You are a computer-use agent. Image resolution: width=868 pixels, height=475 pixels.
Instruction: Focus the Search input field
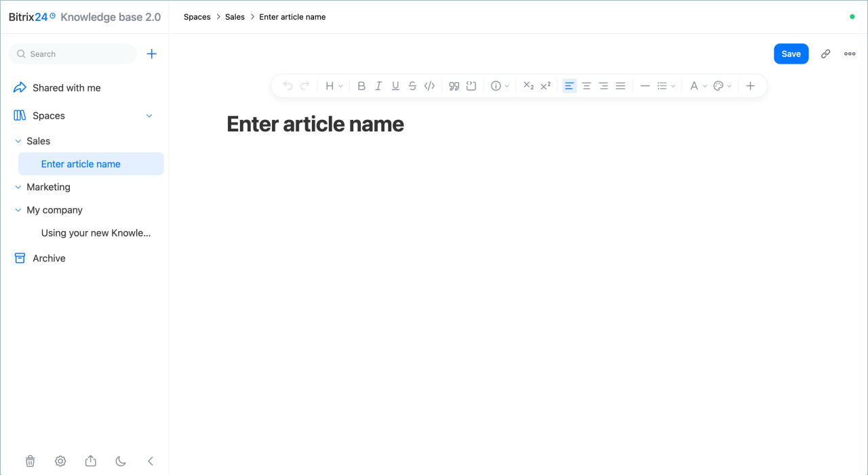pyautogui.click(x=73, y=54)
